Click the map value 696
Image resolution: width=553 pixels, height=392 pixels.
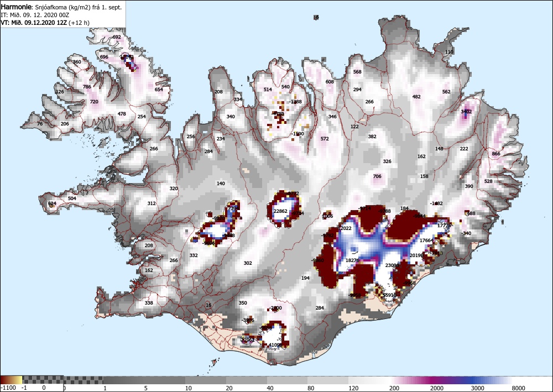coord(104,57)
